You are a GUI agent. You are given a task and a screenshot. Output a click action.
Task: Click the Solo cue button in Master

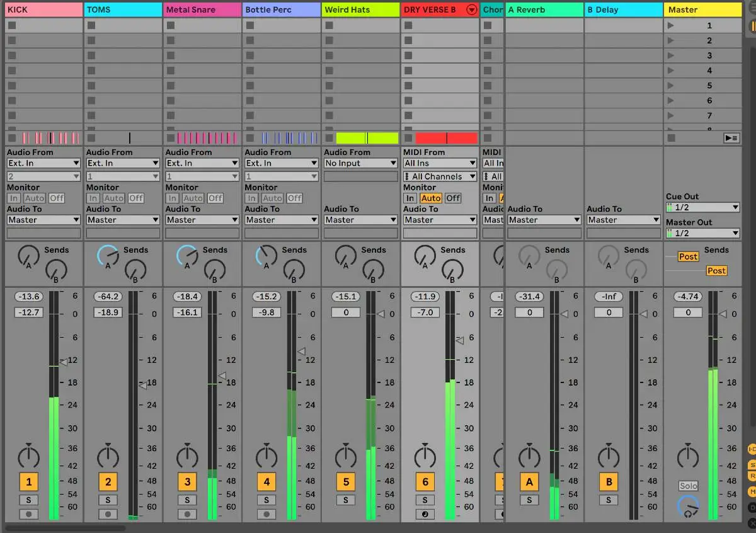tap(688, 486)
